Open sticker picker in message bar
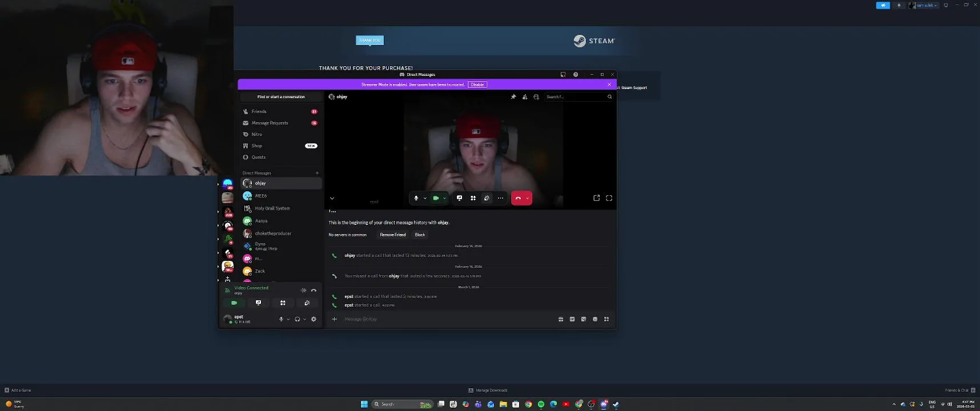Screen dimensions: 980x411 point(584,319)
